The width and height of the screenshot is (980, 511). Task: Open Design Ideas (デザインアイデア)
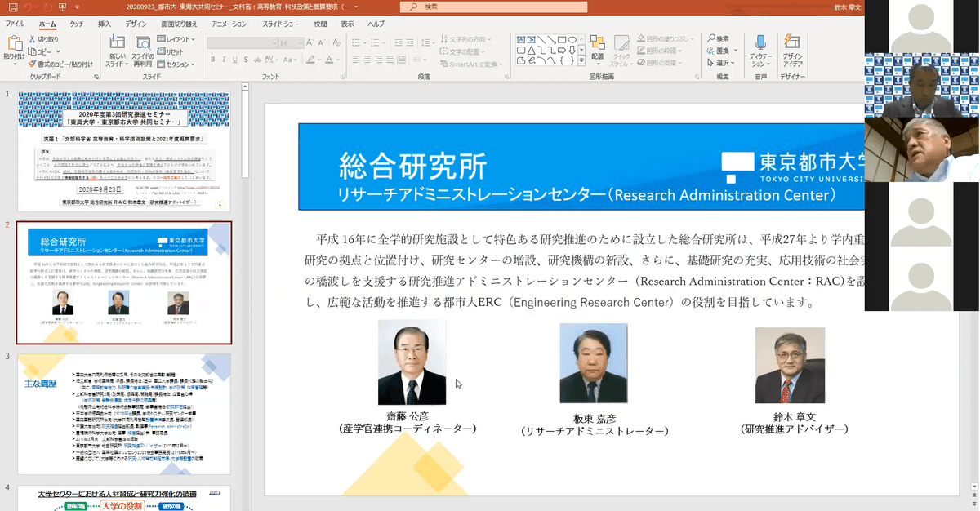[x=792, y=49]
